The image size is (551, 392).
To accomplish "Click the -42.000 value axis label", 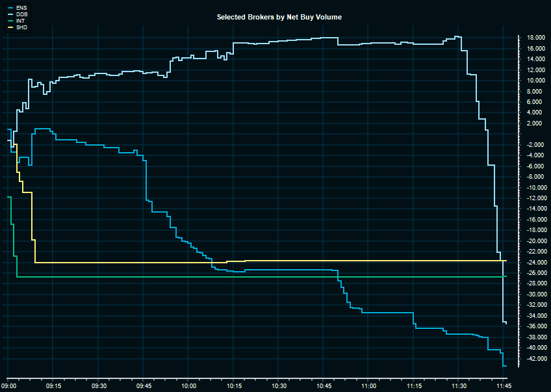I will [535, 359].
